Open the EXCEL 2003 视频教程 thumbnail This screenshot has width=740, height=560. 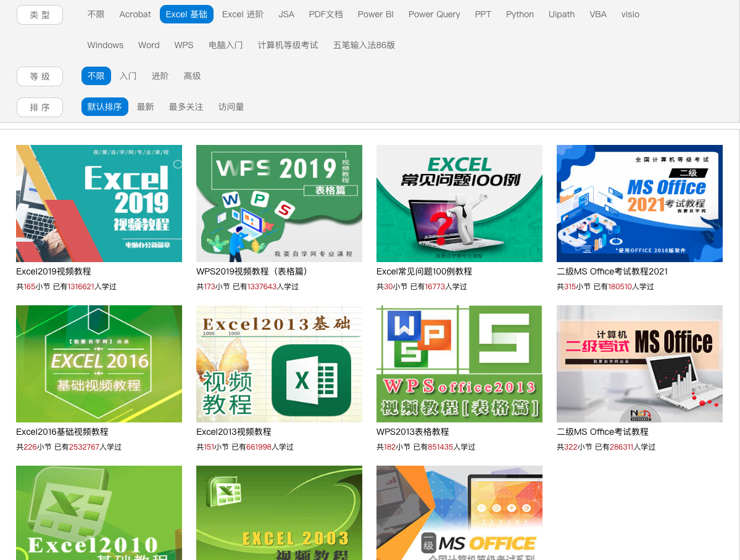click(280, 513)
